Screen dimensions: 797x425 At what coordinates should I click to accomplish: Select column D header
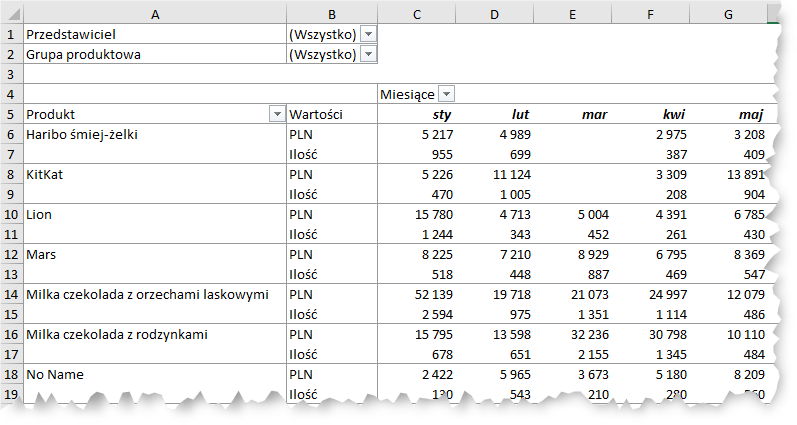tap(495, 15)
